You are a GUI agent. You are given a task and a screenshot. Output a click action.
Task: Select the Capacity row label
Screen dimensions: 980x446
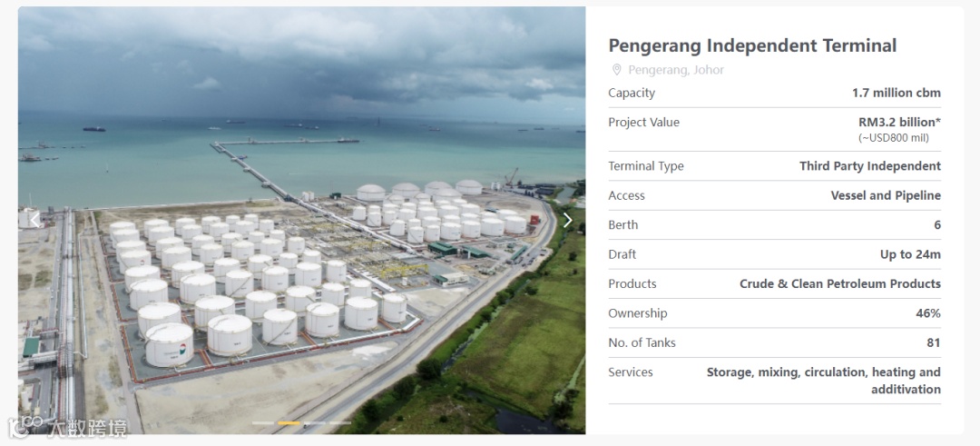tap(632, 94)
